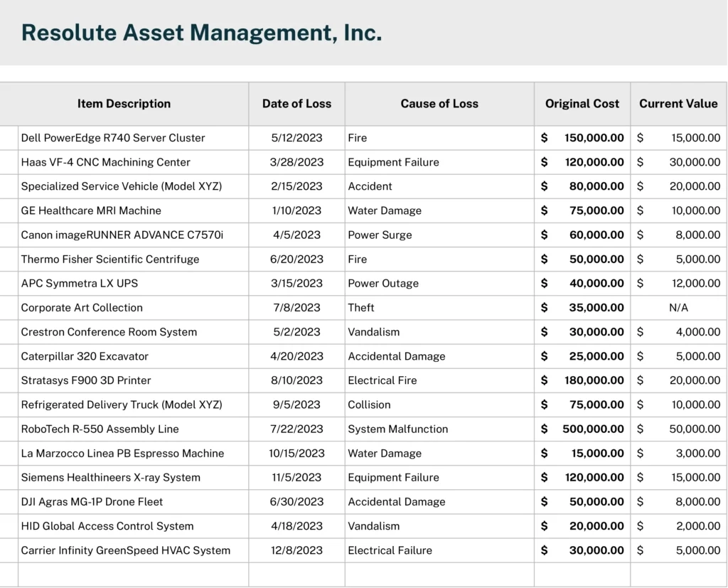This screenshot has height=588, width=728.
Task: Select the Current Value column header
Action: click(678, 104)
